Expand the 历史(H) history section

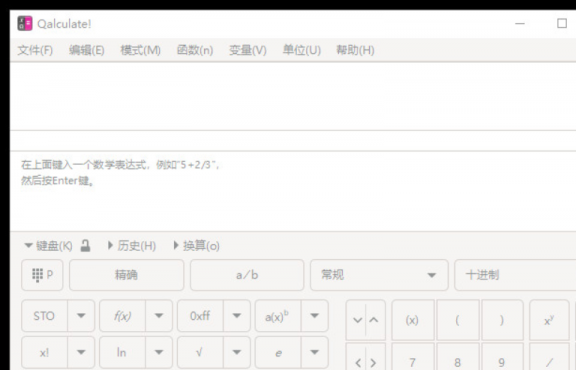point(132,245)
